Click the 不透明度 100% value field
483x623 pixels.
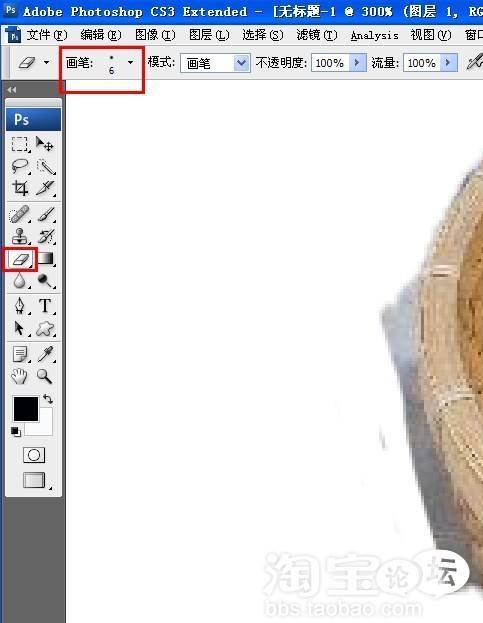coord(330,63)
